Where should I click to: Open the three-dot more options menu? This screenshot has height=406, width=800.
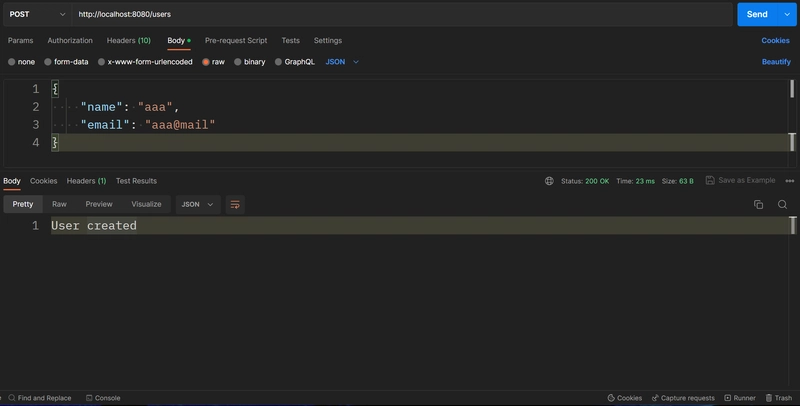pos(790,181)
